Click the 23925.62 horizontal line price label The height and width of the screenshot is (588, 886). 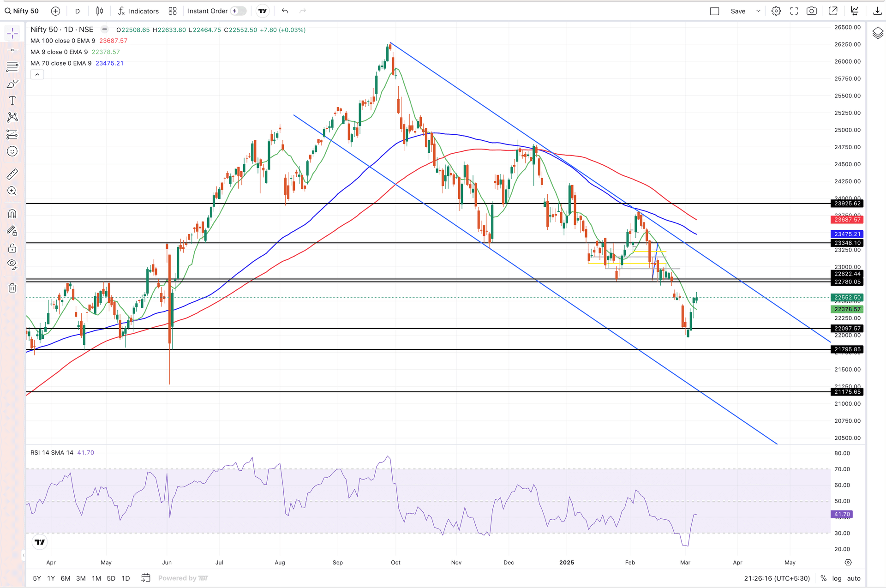pyautogui.click(x=847, y=204)
